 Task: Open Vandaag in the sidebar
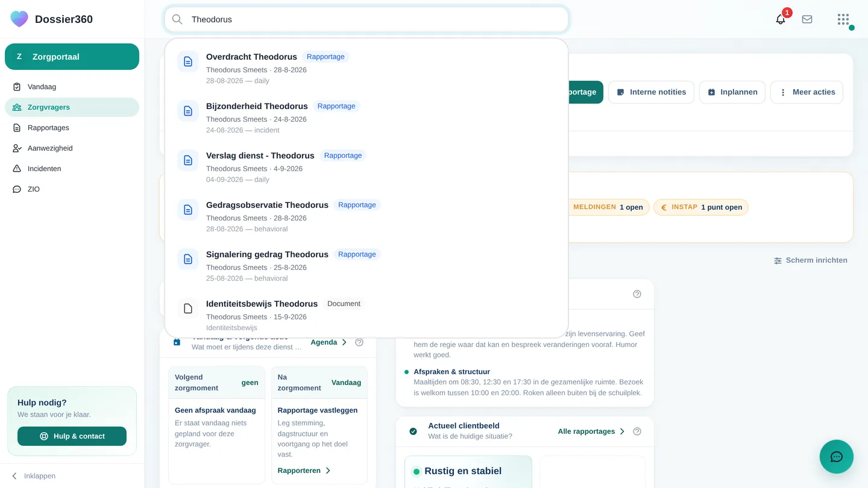point(72,87)
